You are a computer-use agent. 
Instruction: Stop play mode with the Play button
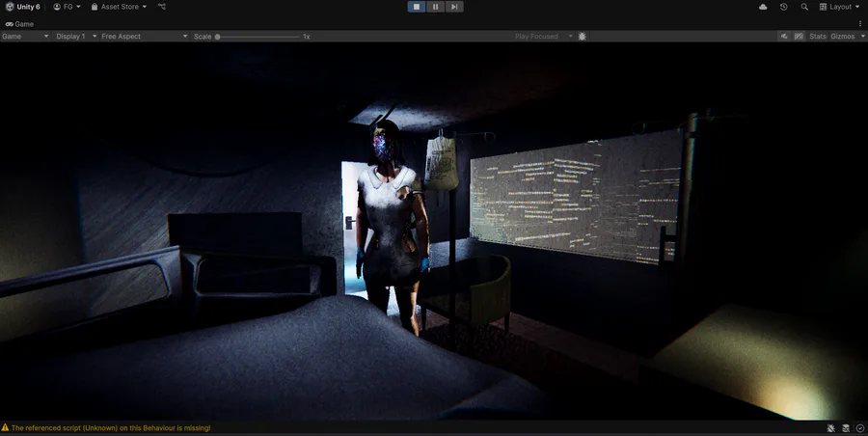(417, 7)
